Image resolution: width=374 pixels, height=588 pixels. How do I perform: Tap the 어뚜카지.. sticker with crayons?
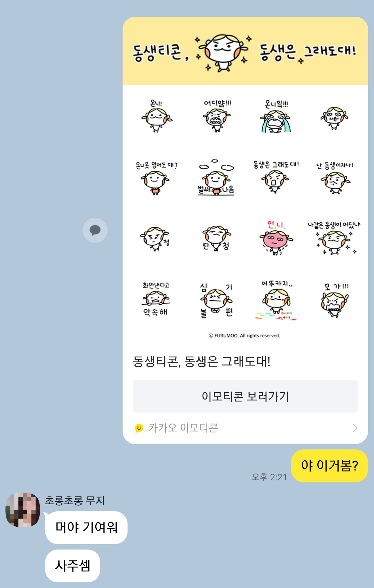276,300
